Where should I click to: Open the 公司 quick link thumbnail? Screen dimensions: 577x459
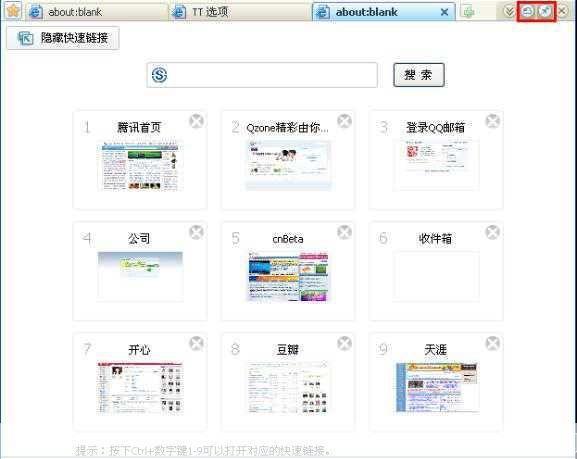[140, 276]
